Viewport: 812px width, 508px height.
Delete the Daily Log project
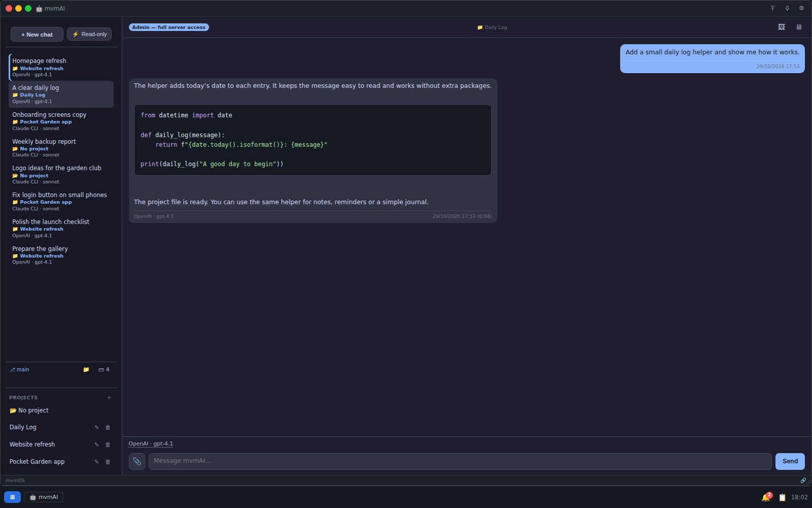pyautogui.click(x=108, y=427)
